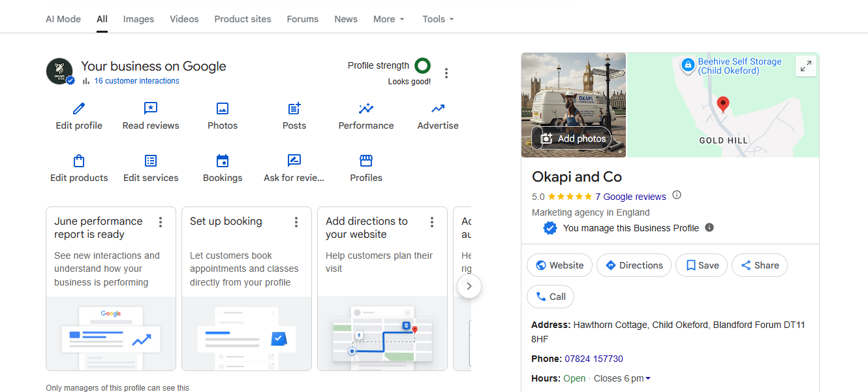This screenshot has width=868, height=392.
Task: Open the Photos icon
Action: (x=223, y=108)
